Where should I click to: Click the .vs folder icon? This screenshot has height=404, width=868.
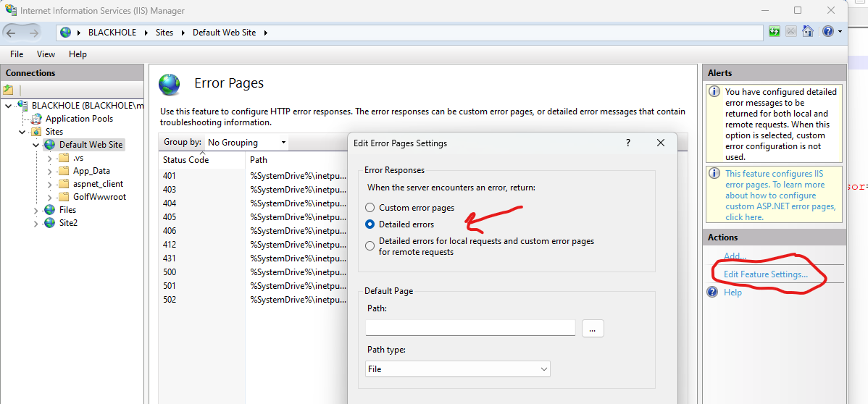63,158
